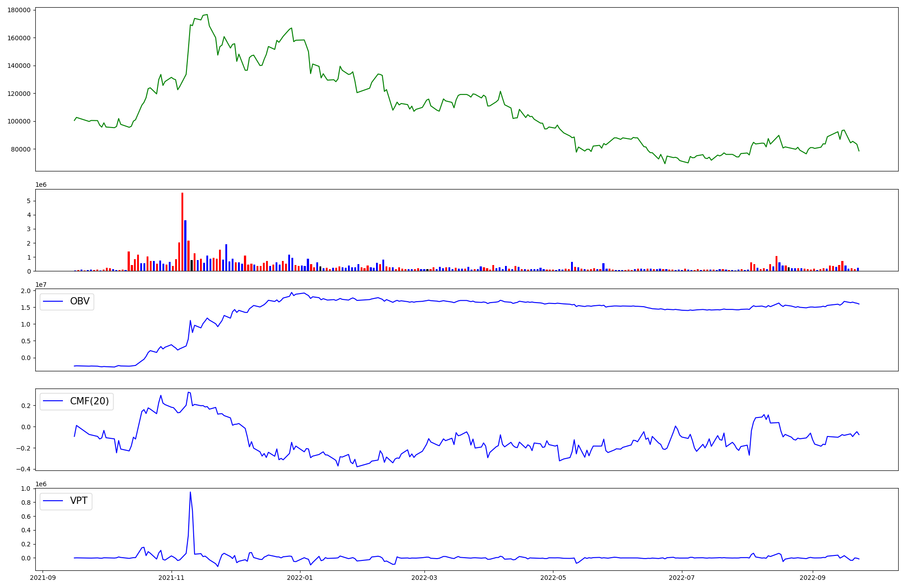This screenshot has width=905, height=588.
Task: Click the 120000 price axis label
Action: [x=19, y=94]
